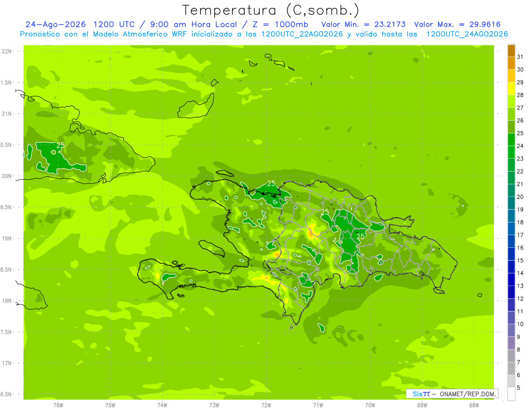
Task: Click the latitude axis label "19N"
Action: click(x=8, y=239)
